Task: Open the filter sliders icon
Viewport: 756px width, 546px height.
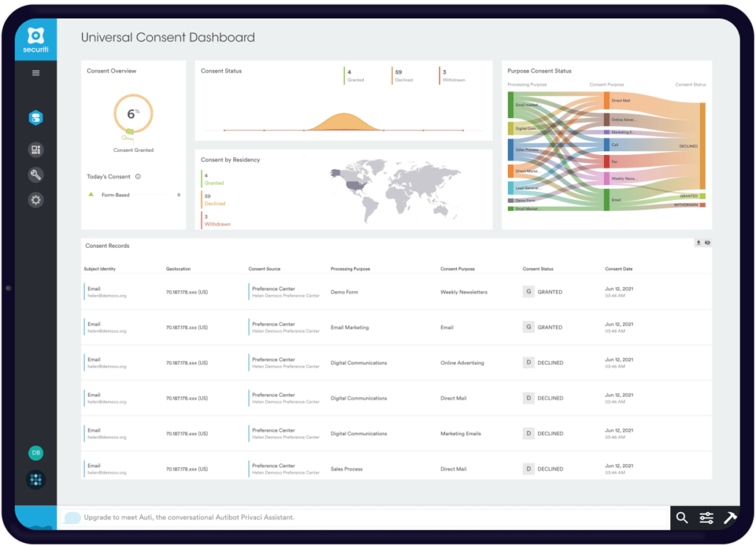Action: coord(707,518)
